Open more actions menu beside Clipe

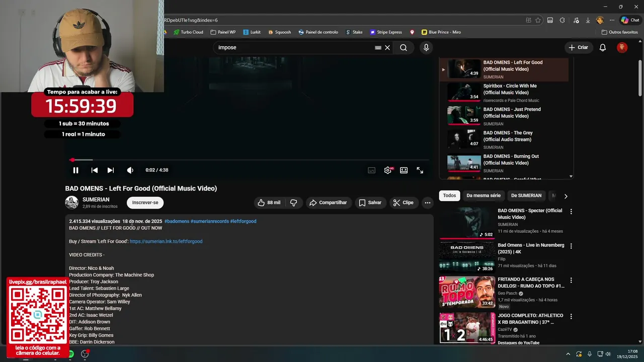[x=427, y=203]
